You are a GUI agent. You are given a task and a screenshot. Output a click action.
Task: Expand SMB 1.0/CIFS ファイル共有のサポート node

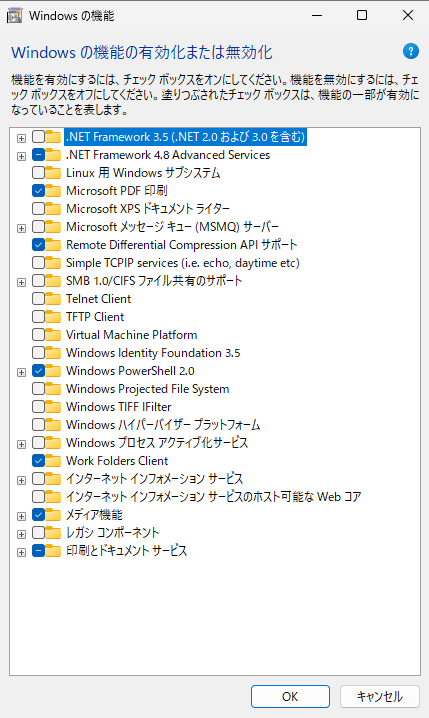pos(22,282)
